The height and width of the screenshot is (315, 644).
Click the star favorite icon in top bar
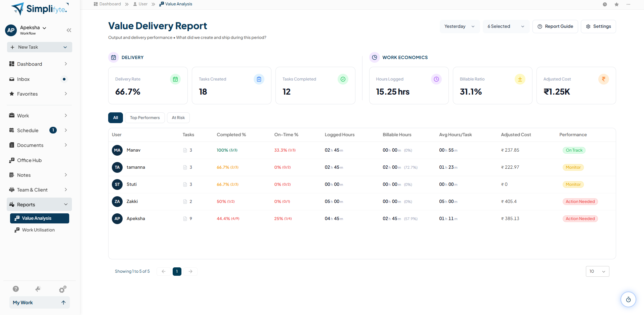pyautogui.click(x=616, y=4)
